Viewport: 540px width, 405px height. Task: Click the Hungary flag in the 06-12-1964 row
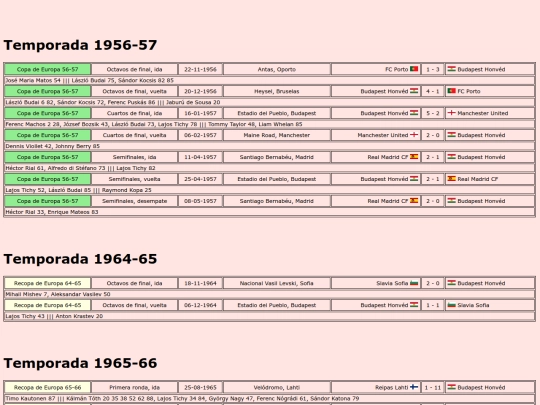[414, 305]
